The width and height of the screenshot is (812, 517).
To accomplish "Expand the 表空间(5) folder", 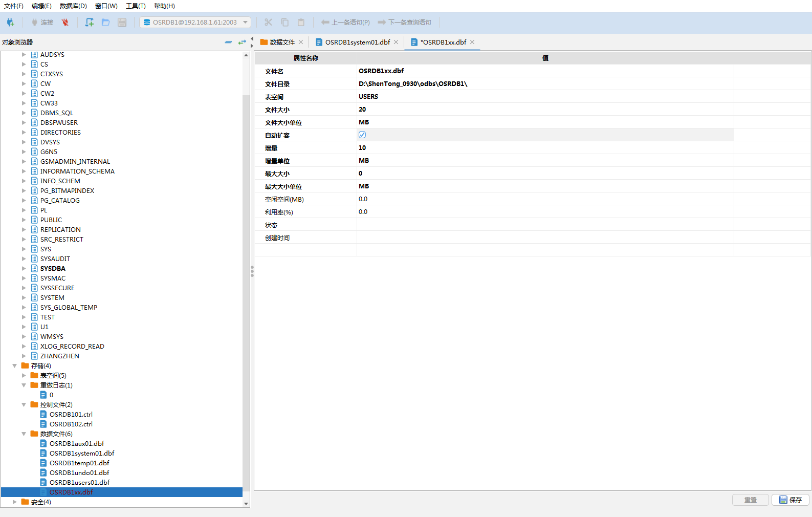I will [x=24, y=376].
